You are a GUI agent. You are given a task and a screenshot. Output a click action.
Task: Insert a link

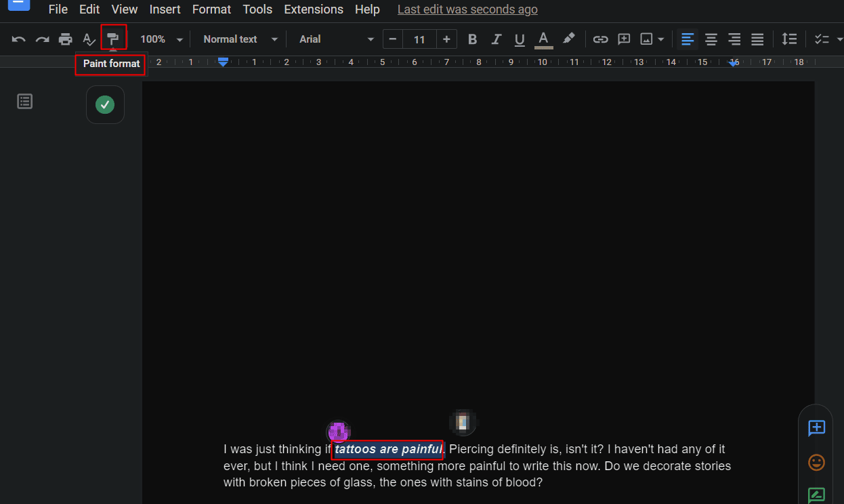600,39
